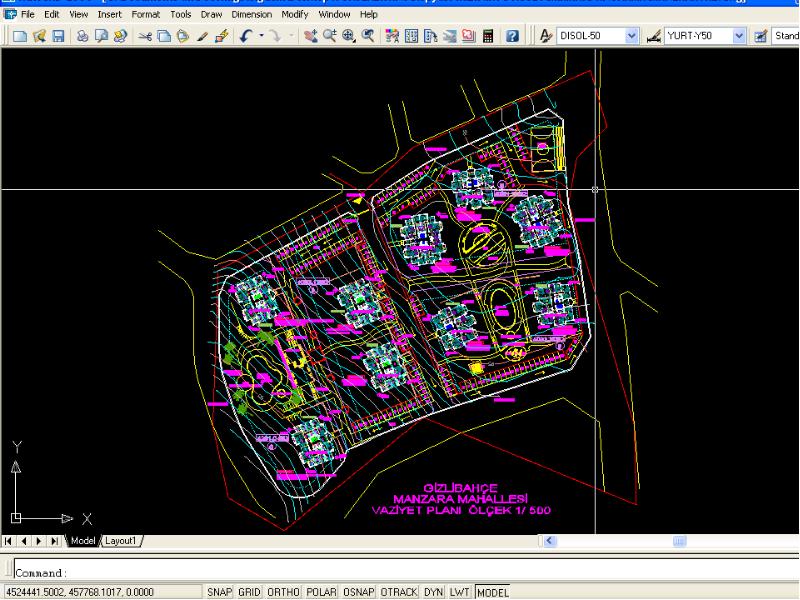The height and width of the screenshot is (600, 800).
Task: Activate Match Properties brush icon
Action: coord(202,36)
